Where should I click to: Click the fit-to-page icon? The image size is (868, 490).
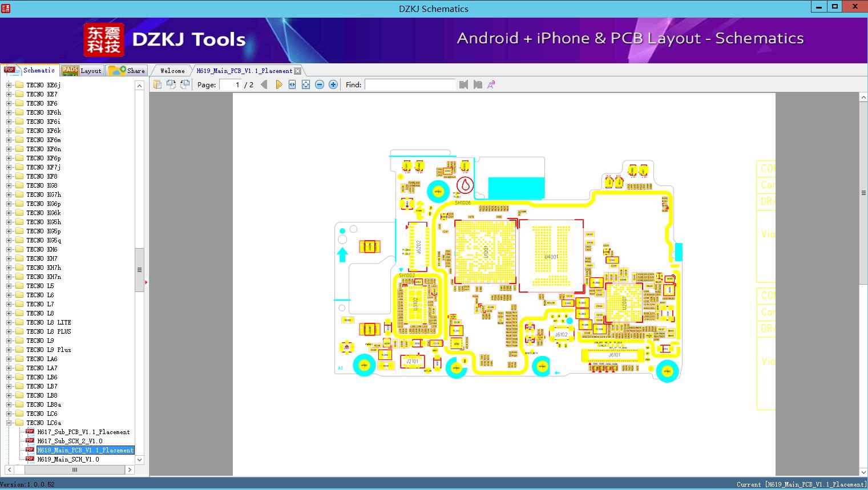point(306,84)
